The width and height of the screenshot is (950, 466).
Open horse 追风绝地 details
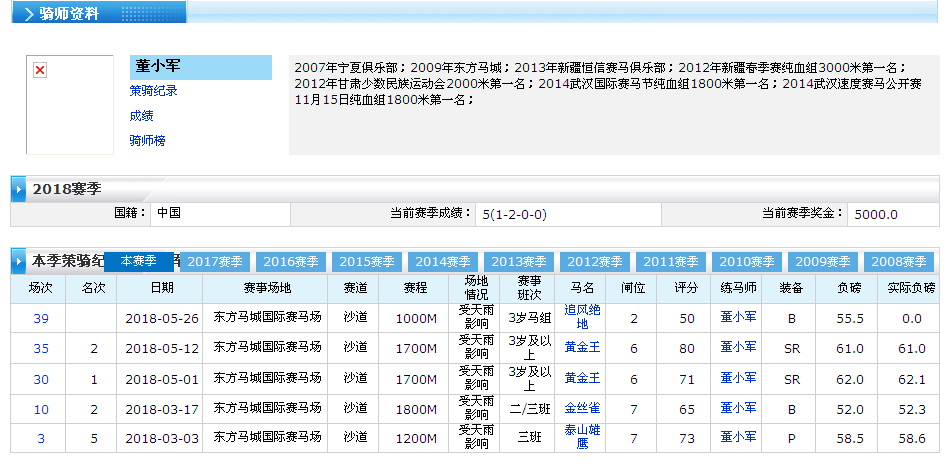coord(582,317)
